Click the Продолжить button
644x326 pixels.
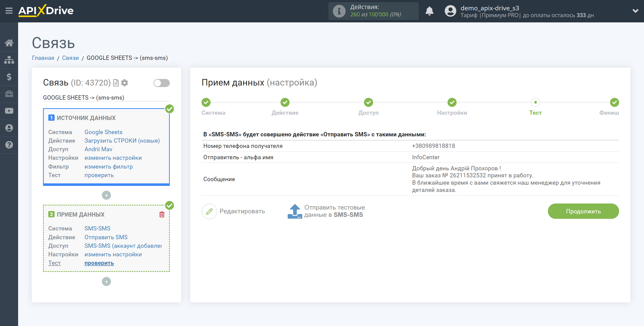point(583,211)
